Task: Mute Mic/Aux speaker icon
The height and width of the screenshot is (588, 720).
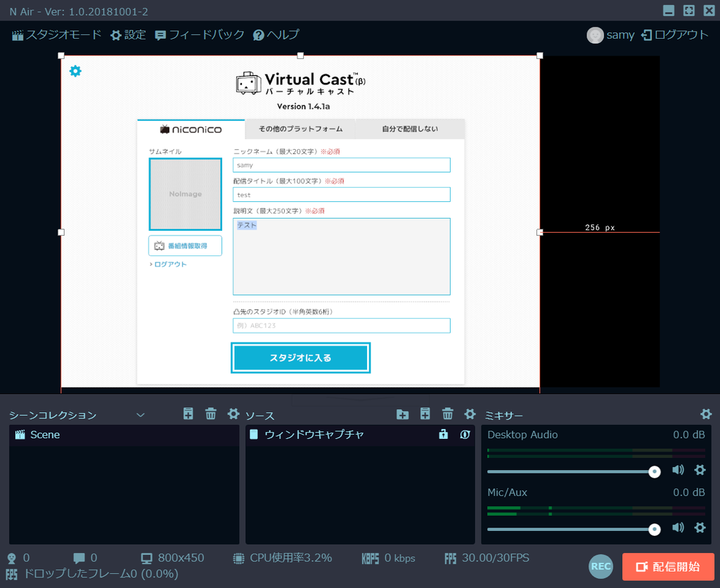Action: [x=679, y=528]
